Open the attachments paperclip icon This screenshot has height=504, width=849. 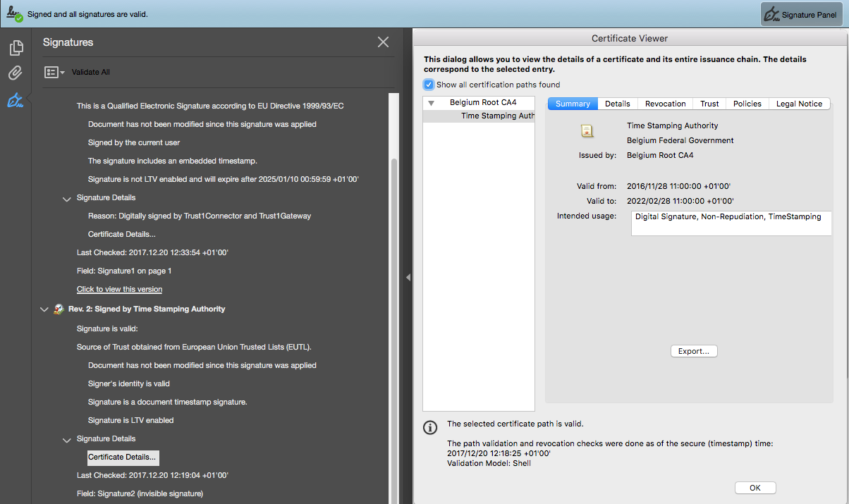tap(16, 73)
